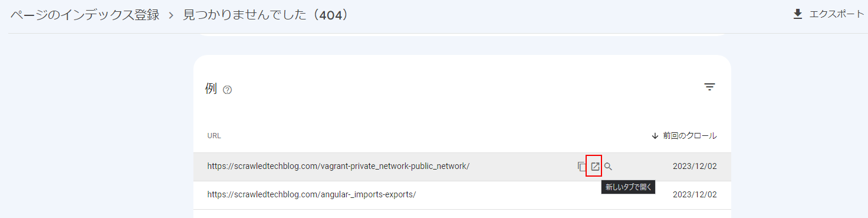The height and width of the screenshot is (218, 868).
Task: Click the breadcrumb chevron separator
Action: 172,15
